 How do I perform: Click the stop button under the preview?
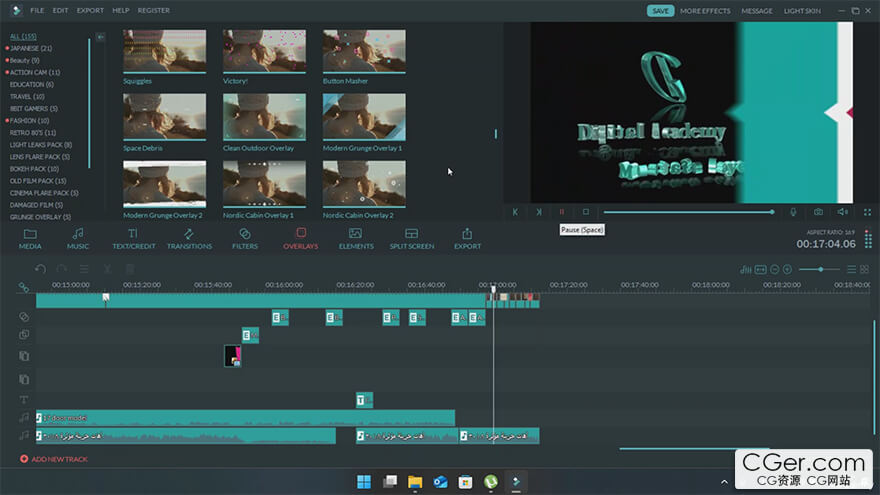pyautogui.click(x=586, y=212)
